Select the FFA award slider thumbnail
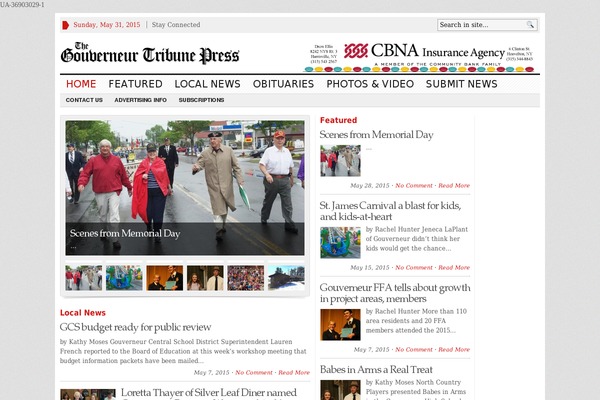600x400 pixels. click(x=165, y=278)
